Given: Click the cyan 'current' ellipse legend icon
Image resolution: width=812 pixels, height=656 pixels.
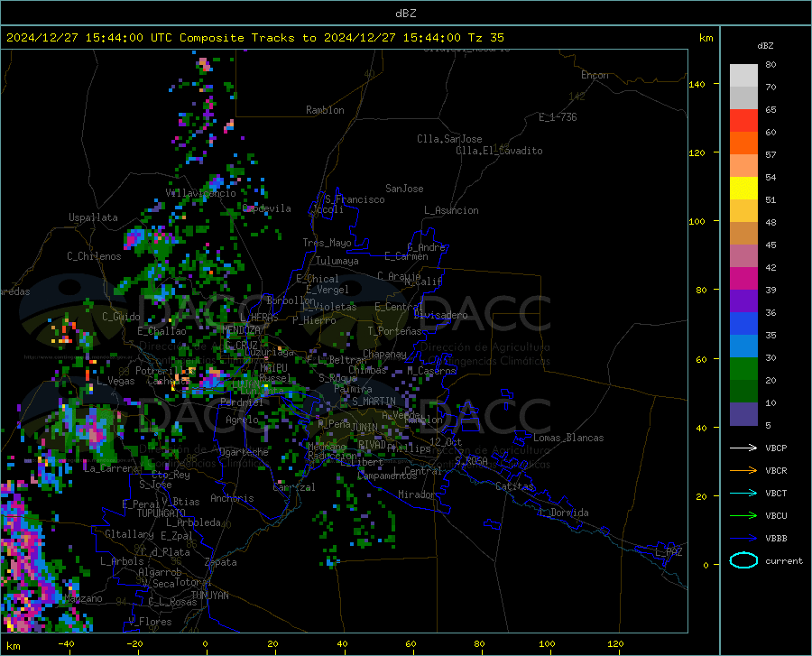Looking at the screenshot, I should coord(743,560).
